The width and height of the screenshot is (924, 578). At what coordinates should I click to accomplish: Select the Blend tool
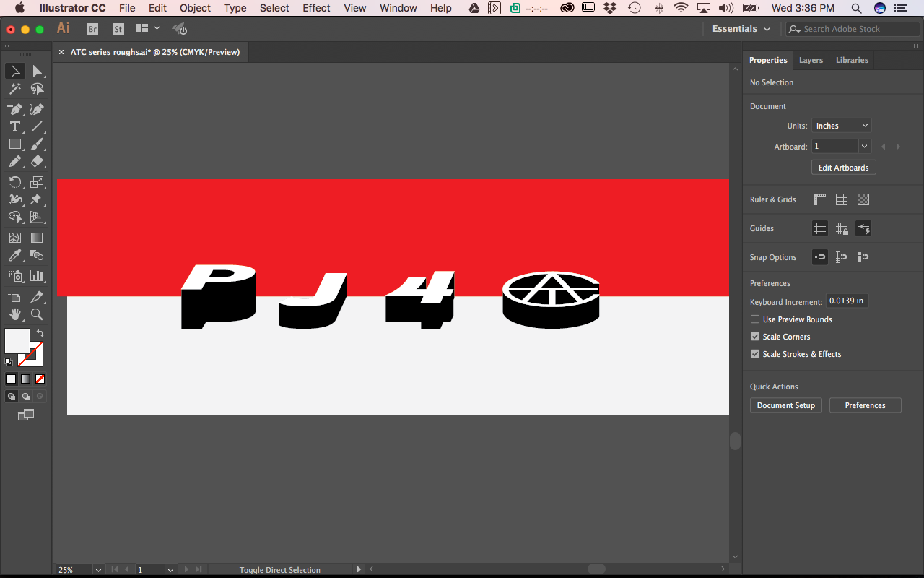pyautogui.click(x=37, y=255)
